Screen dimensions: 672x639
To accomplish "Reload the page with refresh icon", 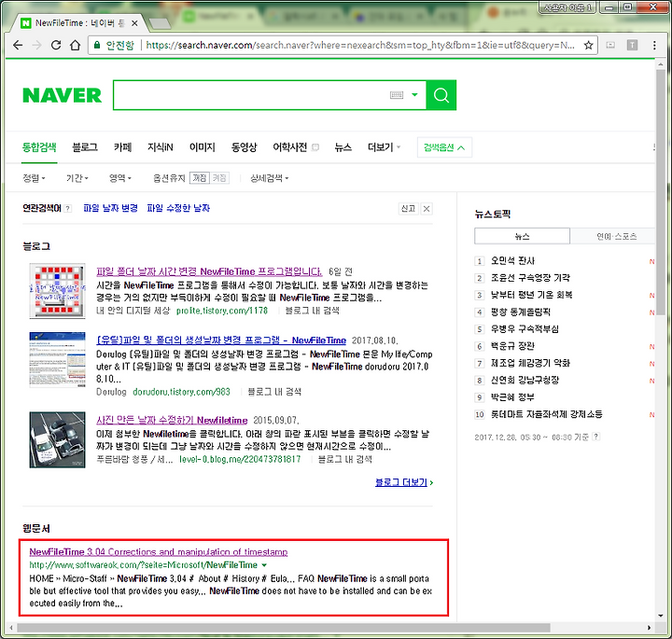I will [56, 45].
